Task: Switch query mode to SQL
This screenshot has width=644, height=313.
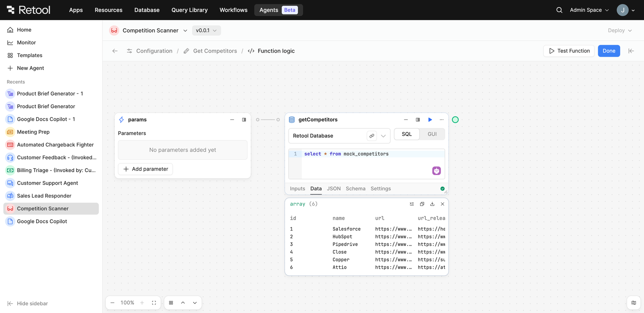Action: click(x=407, y=134)
